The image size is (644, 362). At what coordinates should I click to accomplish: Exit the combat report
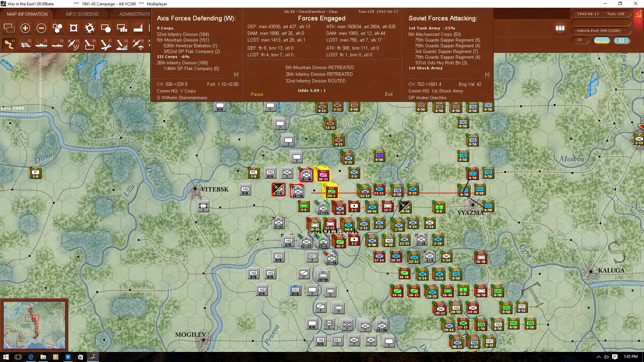coord(389,95)
